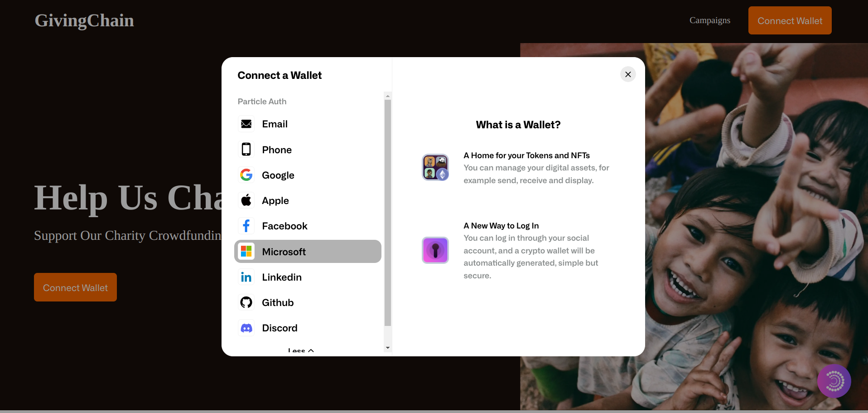Click the GivingChain logo text
Viewport: 868px width, 413px height.
(84, 20)
